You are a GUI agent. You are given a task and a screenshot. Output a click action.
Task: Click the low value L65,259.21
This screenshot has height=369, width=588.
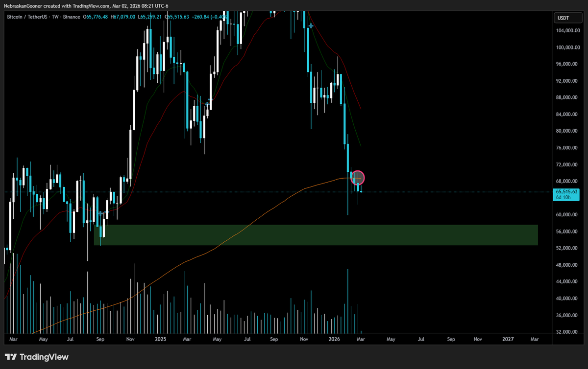(150, 17)
